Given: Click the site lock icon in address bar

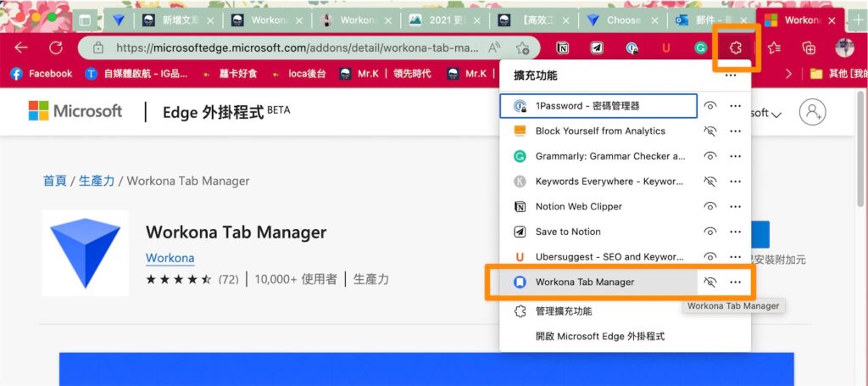Looking at the screenshot, I should 98,48.
